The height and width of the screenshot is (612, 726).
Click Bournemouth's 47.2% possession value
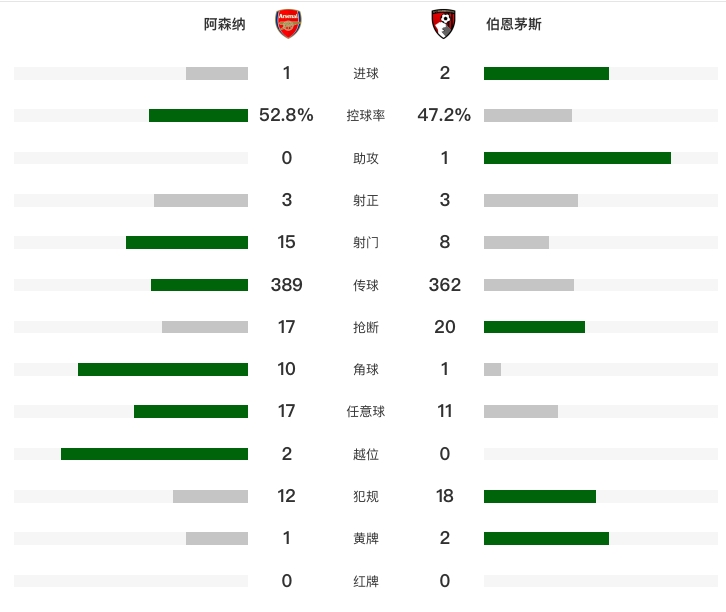pos(444,116)
